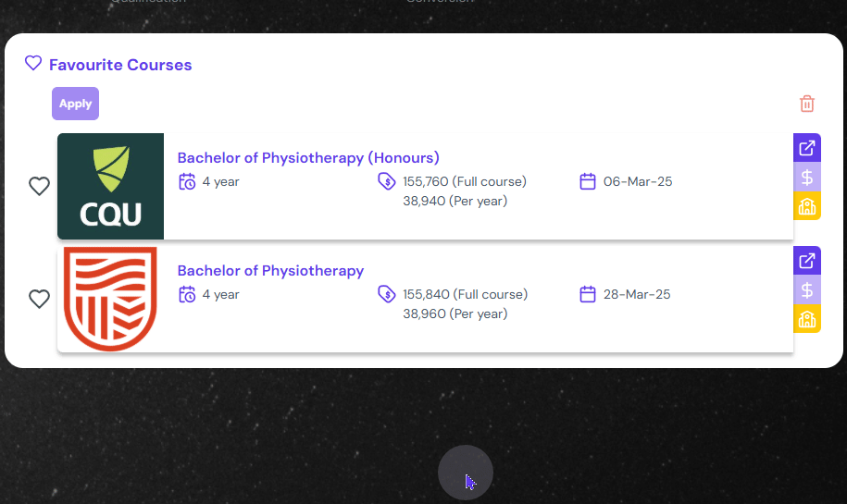
Task: Open CQU course in external link icon
Action: click(x=807, y=148)
